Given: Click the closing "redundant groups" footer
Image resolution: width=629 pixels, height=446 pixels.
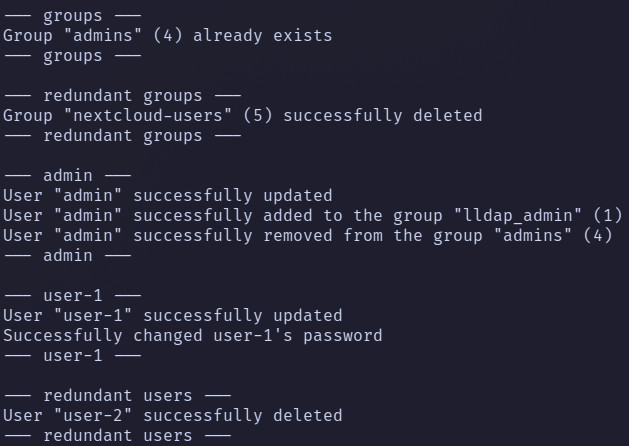Looking at the screenshot, I should (122, 135).
